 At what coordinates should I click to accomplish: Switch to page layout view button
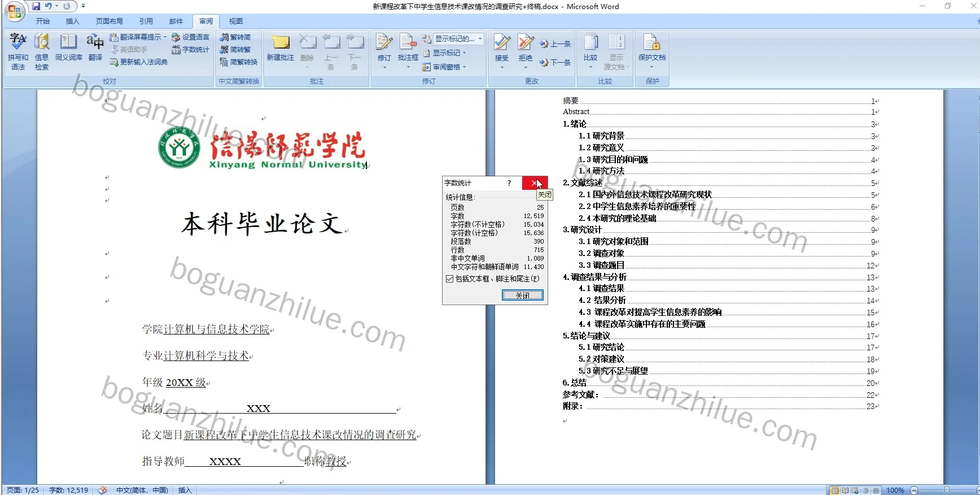tap(835, 490)
